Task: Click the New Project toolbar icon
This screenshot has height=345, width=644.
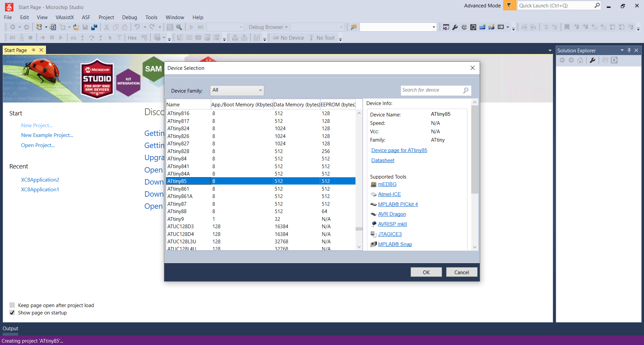Action: point(39,27)
